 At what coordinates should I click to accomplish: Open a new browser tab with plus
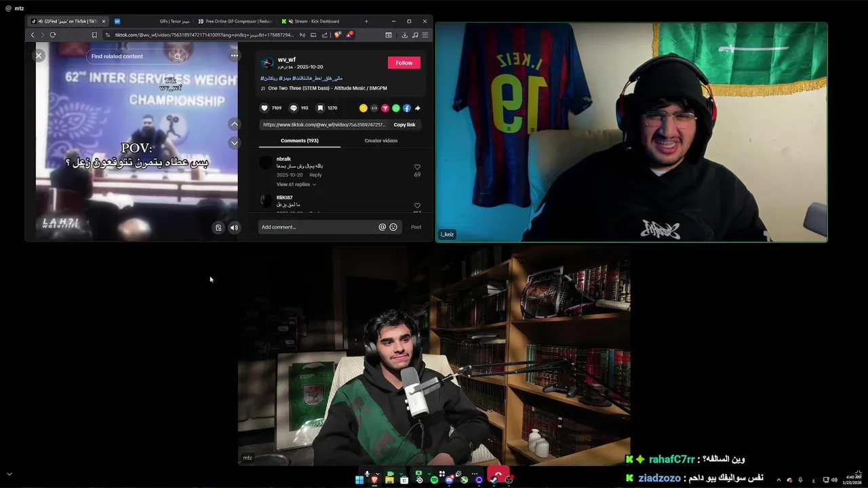tap(366, 21)
